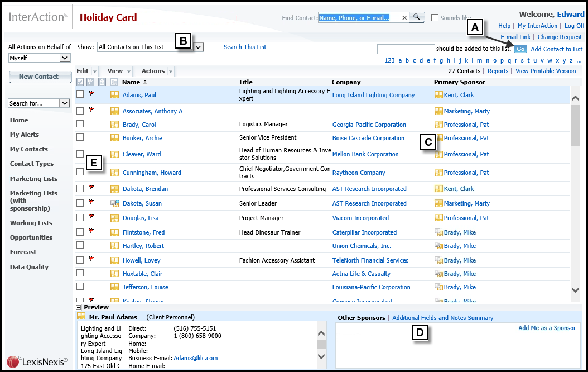Click the flag column header icon
Viewport: 588px width, 372px height.
click(90, 82)
